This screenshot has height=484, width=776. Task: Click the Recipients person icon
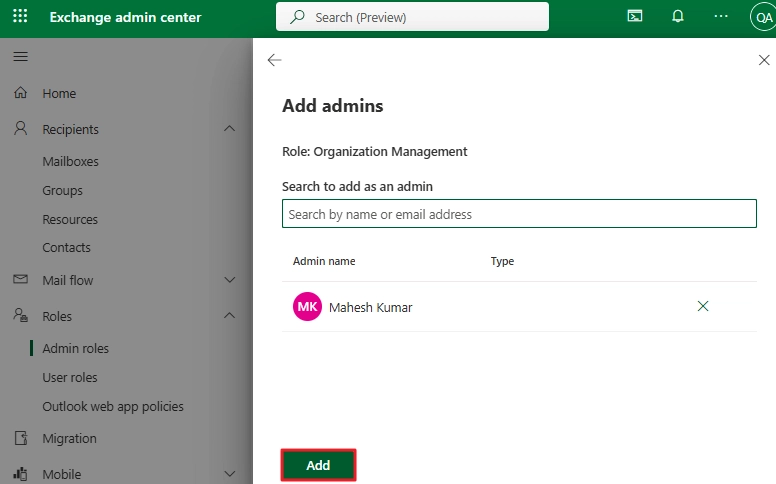pos(20,128)
